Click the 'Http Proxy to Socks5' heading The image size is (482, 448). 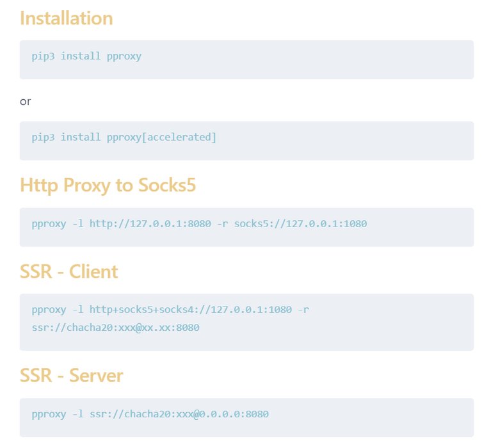coord(108,186)
